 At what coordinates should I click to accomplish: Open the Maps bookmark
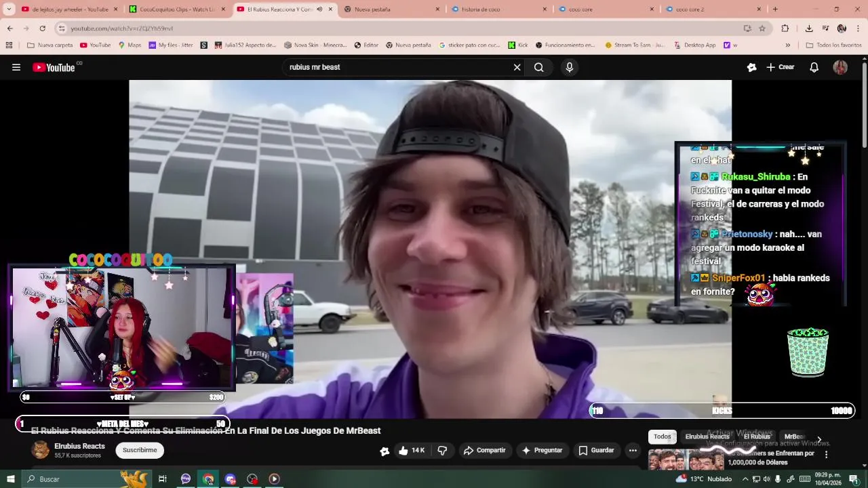click(130, 45)
